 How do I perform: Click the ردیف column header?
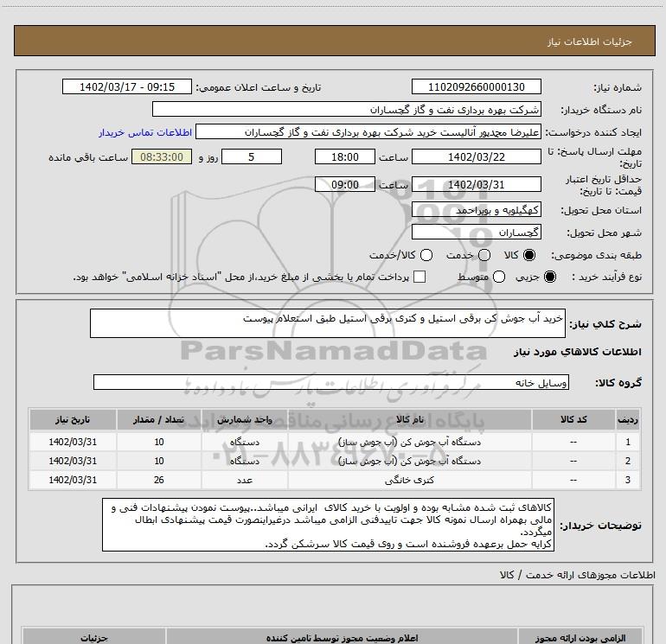pyautogui.click(x=628, y=420)
